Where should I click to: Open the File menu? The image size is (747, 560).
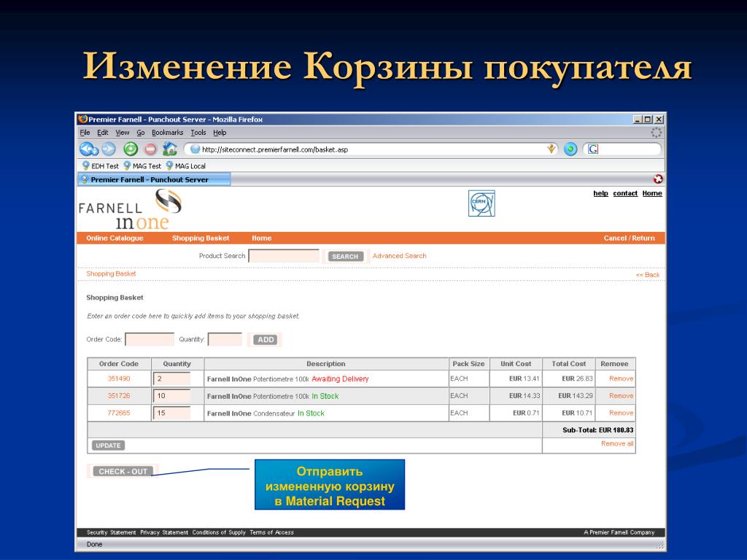click(85, 133)
